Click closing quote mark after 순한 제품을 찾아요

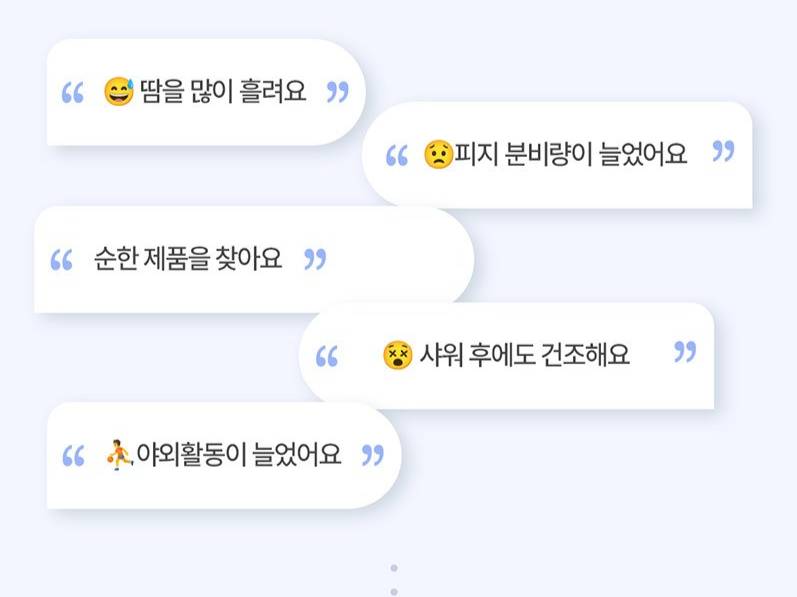click(x=315, y=260)
